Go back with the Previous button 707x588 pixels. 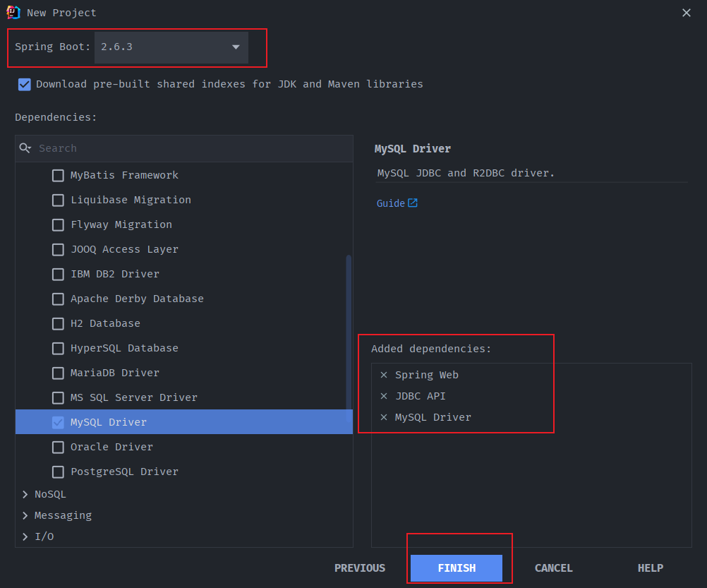point(360,568)
